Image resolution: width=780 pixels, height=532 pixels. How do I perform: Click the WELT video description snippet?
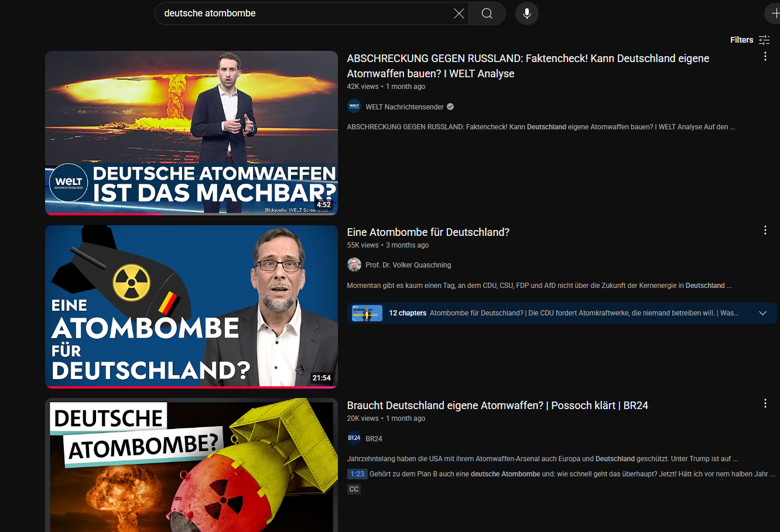point(540,127)
